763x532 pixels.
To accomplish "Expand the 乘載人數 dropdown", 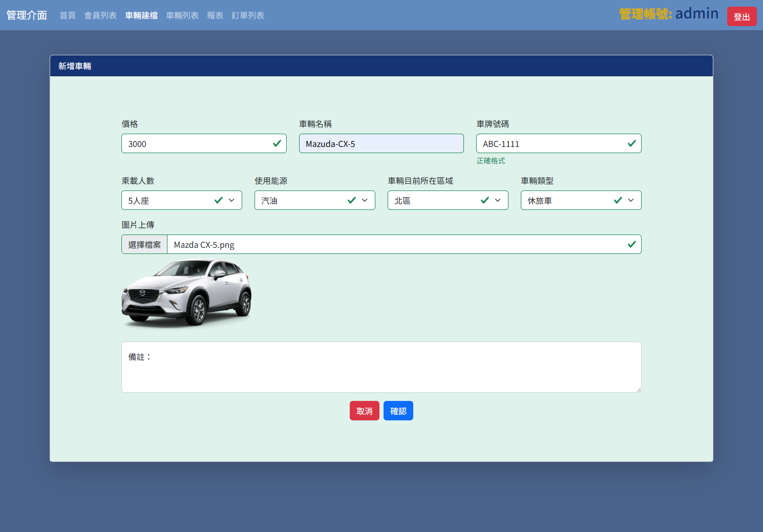I will pos(182,200).
